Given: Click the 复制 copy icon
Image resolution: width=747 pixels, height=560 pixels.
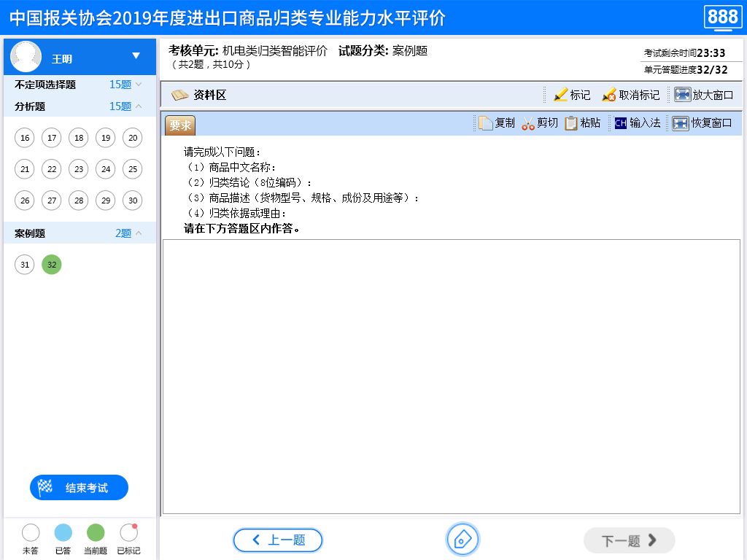Looking at the screenshot, I should pyautogui.click(x=485, y=123).
